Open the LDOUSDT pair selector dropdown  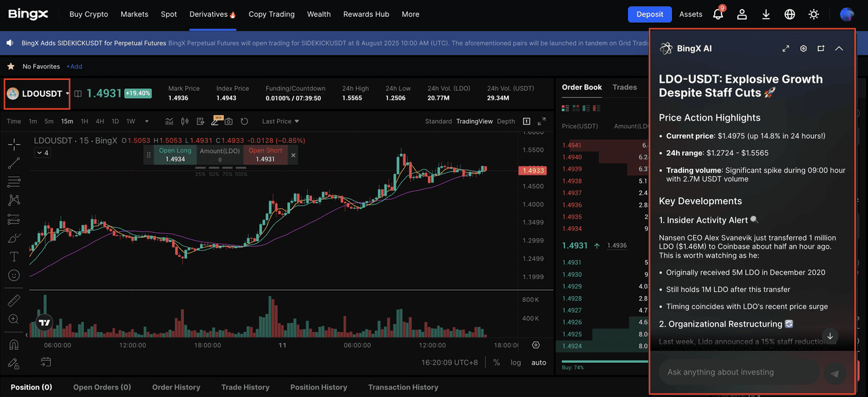[x=38, y=93]
